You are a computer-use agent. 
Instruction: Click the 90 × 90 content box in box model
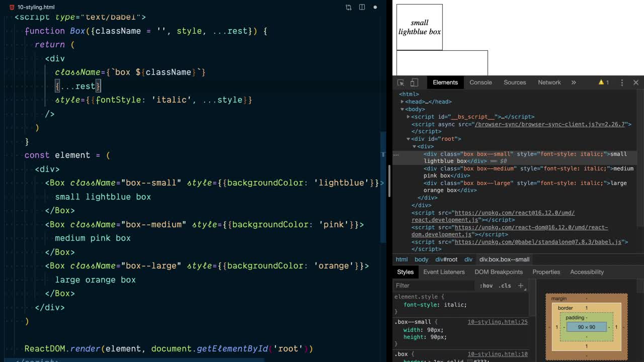pos(586,327)
